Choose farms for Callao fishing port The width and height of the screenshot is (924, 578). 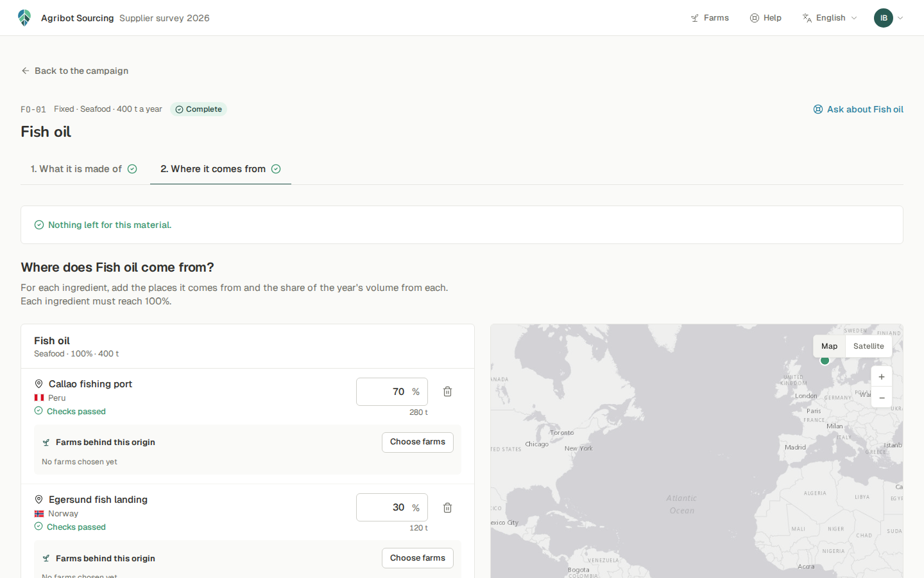pyautogui.click(x=418, y=442)
